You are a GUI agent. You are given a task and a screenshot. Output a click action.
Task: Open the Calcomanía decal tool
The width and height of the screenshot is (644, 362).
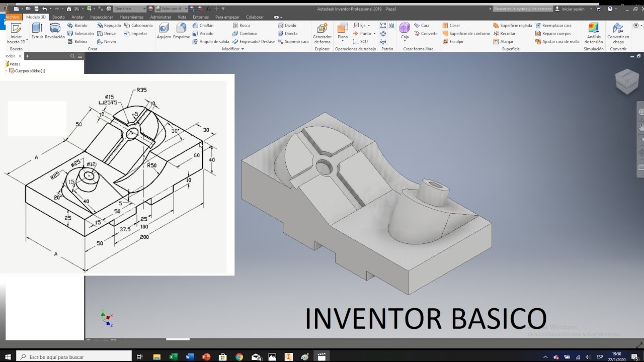point(138,25)
